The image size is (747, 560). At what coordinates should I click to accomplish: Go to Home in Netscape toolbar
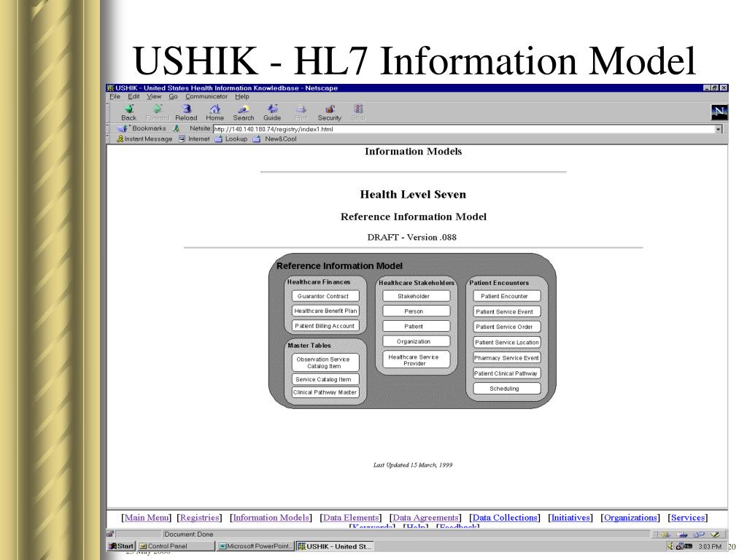tap(215, 113)
